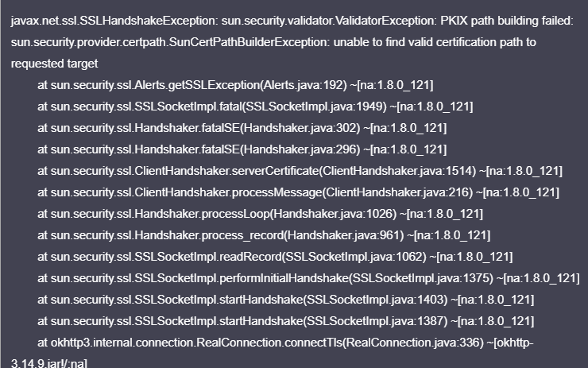Click the Handshaker.fatalSE line numbered 302

pos(242,128)
